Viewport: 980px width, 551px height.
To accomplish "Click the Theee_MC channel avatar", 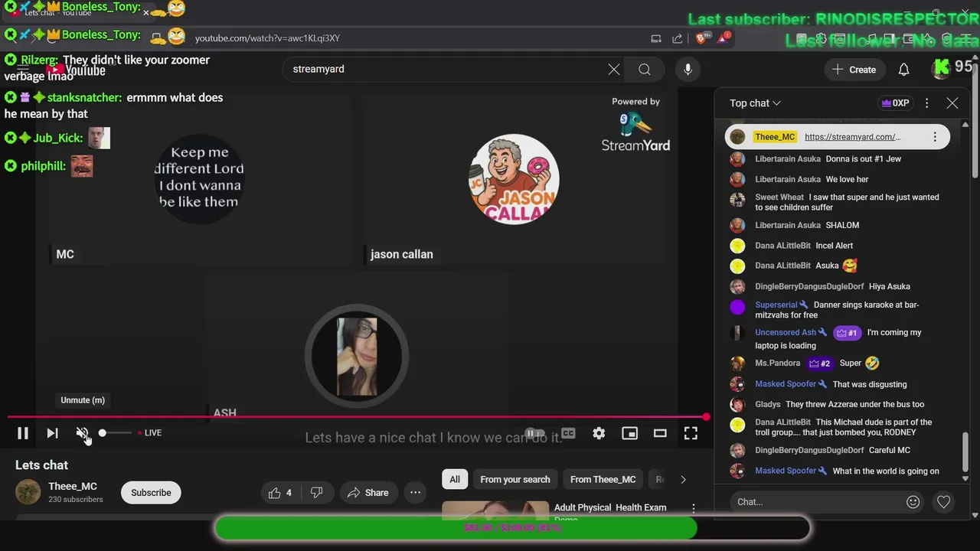I will click(28, 492).
